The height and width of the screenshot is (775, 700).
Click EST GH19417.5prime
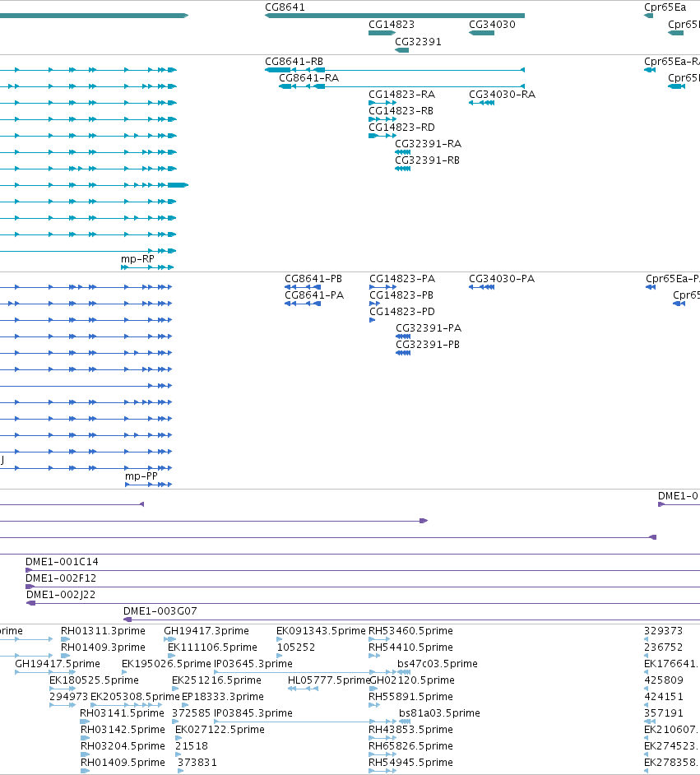point(58,664)
